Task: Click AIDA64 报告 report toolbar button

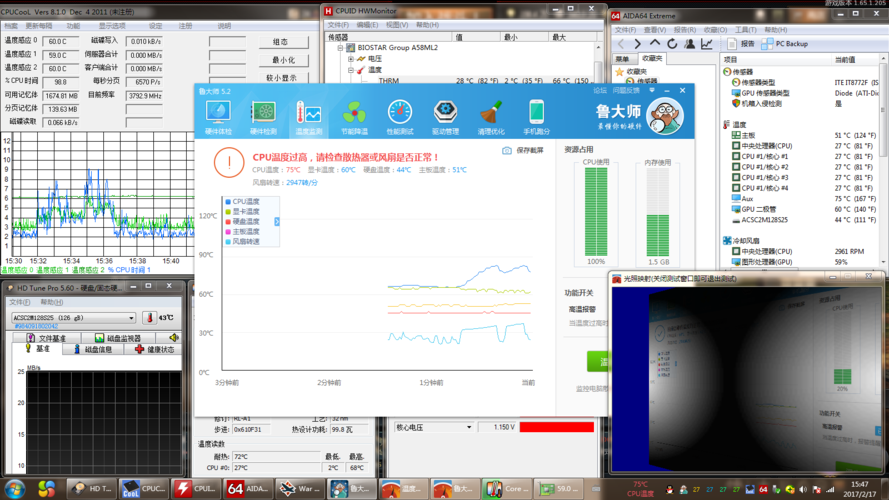Action: click(742, 44)
